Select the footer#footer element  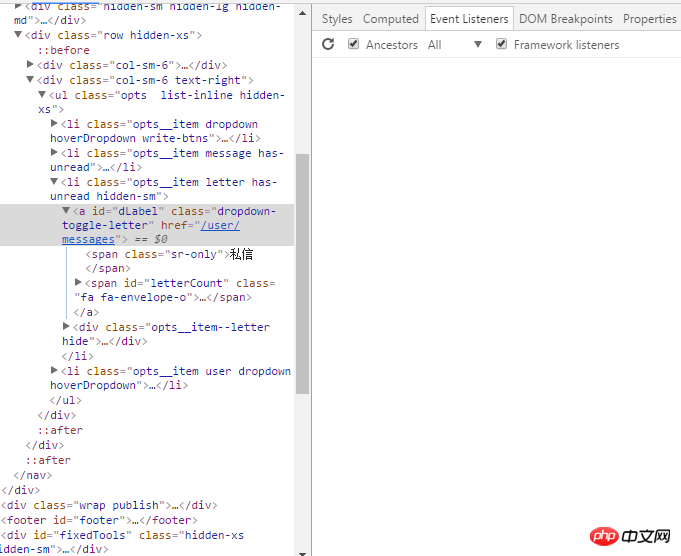click(x=99, y=520)
